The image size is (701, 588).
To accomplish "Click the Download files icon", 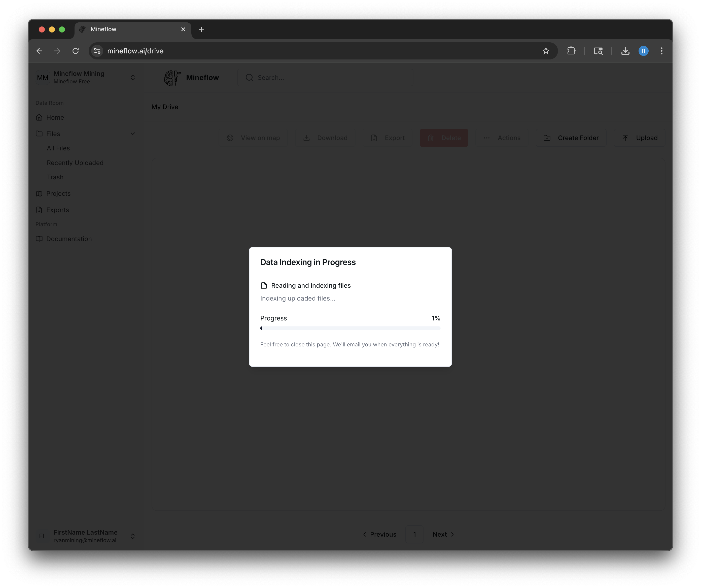I will point(307,138).
